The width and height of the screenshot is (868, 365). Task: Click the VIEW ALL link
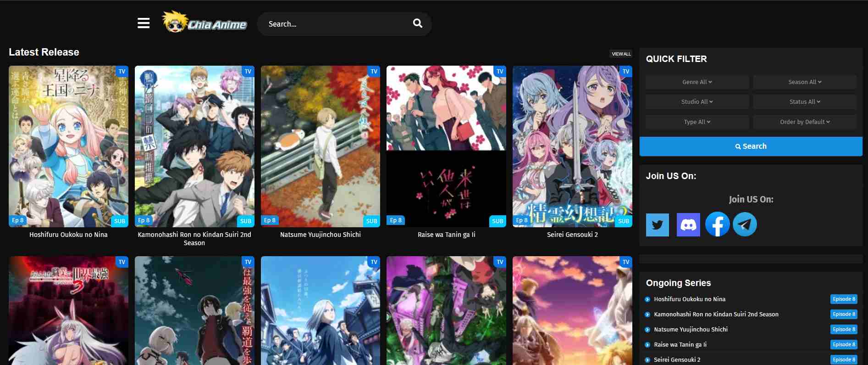pyautogui.click(x=621, y=54)
